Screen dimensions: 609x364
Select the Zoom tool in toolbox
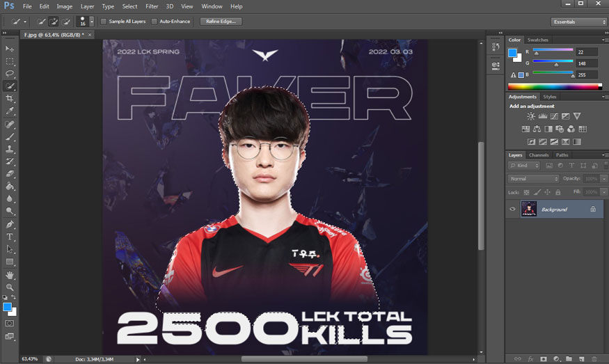click(10, 287)
